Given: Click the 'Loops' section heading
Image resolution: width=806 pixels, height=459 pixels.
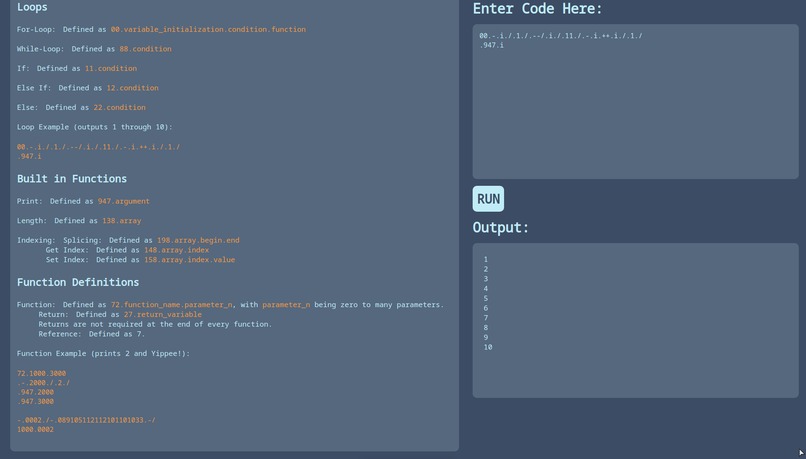Looking at the screenshot, I should (x=32, y=7).
